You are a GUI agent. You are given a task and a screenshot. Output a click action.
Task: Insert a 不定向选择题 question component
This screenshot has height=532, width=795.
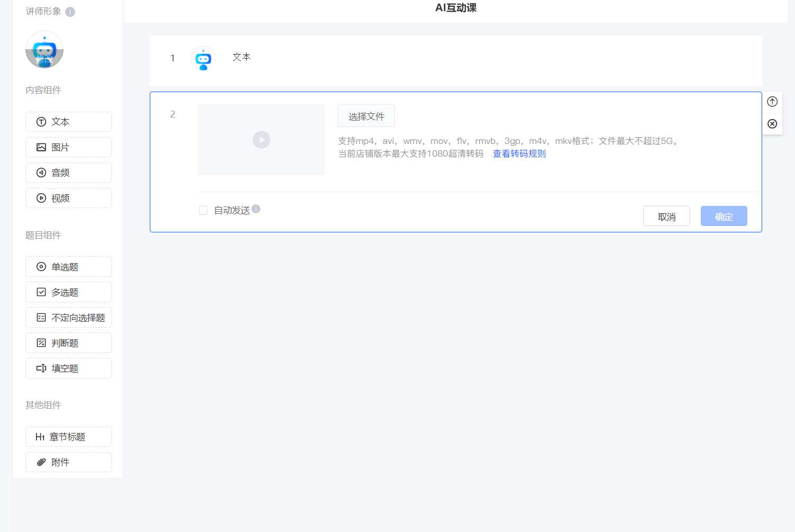(68, 318)
